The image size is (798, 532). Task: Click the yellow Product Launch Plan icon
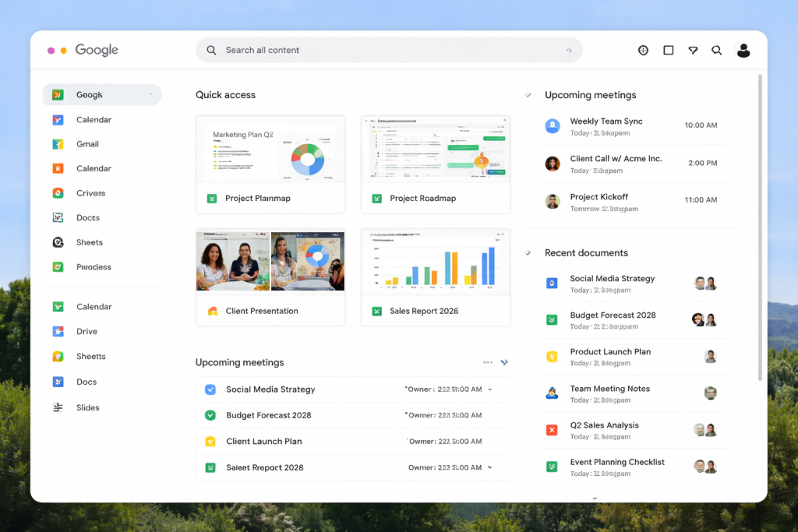point(552,357)
